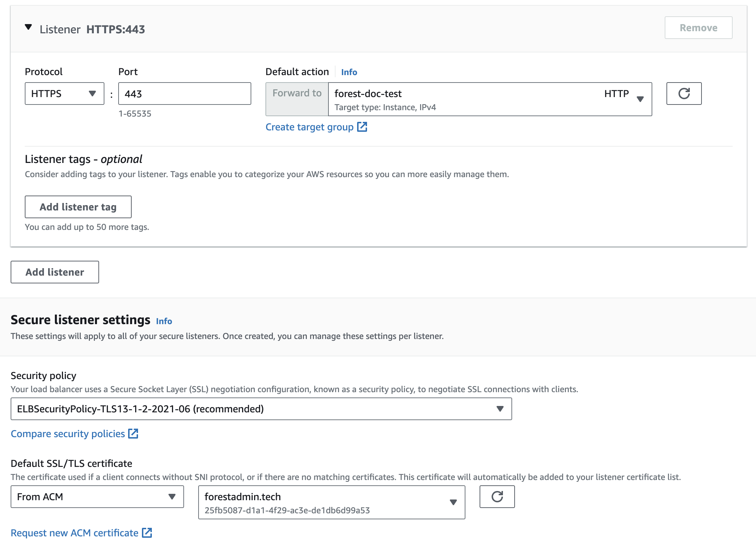Image resolution: width=756 pixels, height=542 pixels.
Task: Click the Port 443 input field
Action: click(184, 94)
